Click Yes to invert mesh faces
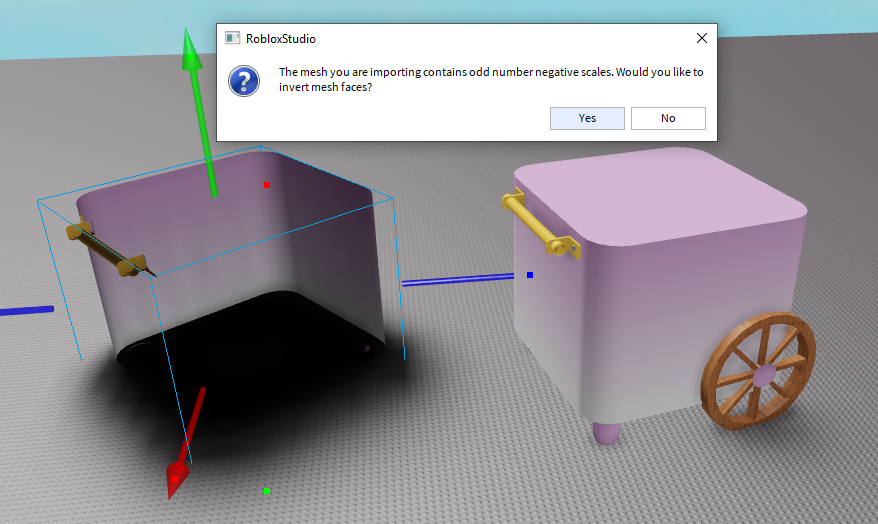The image size is (878, 524). [x=587, y=118]
